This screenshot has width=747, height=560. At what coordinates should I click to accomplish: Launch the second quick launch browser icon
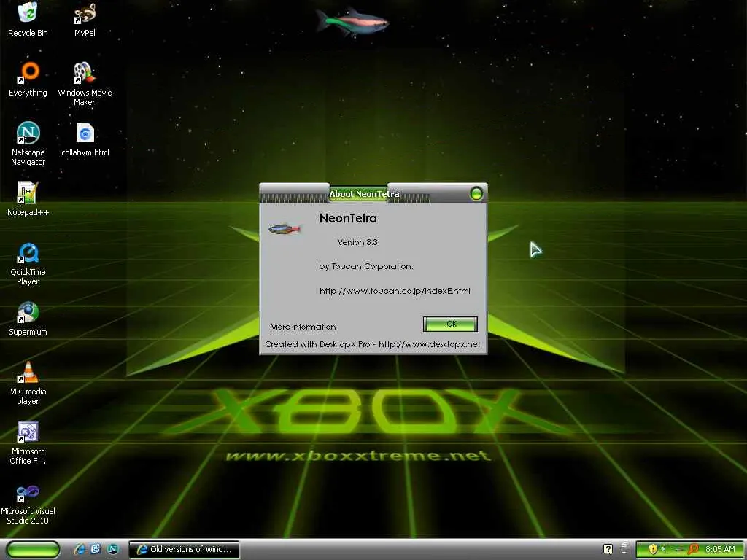96,549
